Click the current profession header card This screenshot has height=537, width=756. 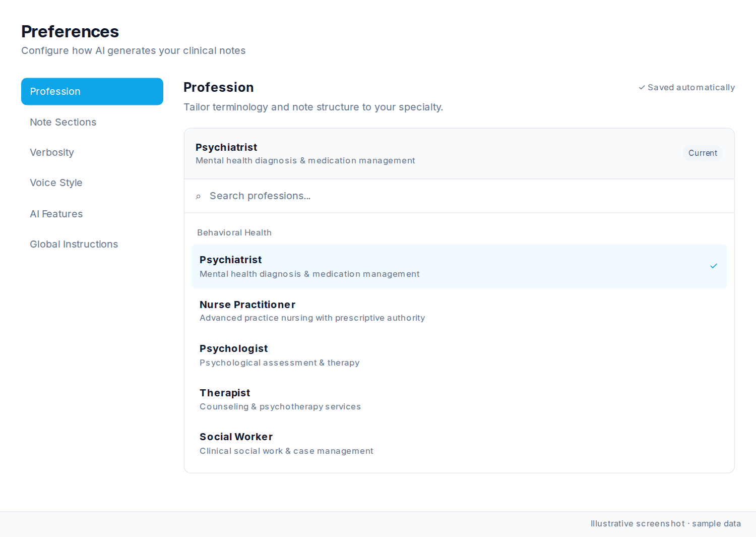pyautogui.click(x=459, y=154)
